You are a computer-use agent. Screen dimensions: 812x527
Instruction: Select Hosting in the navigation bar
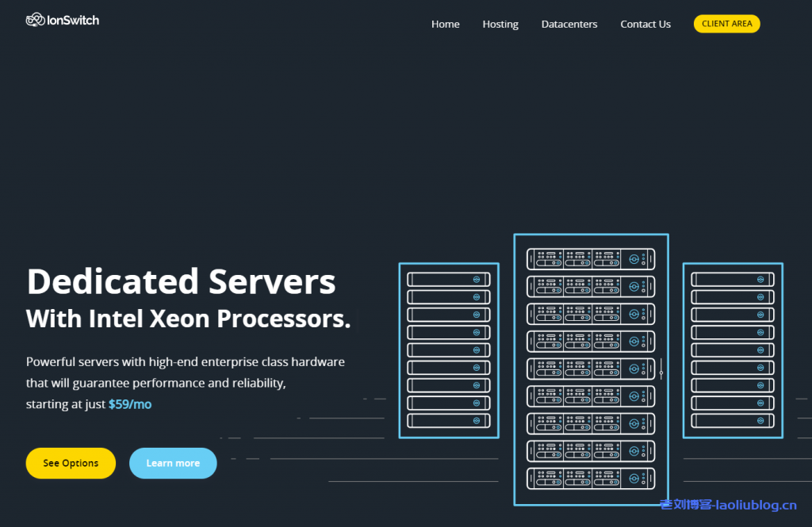click(500, 24)
